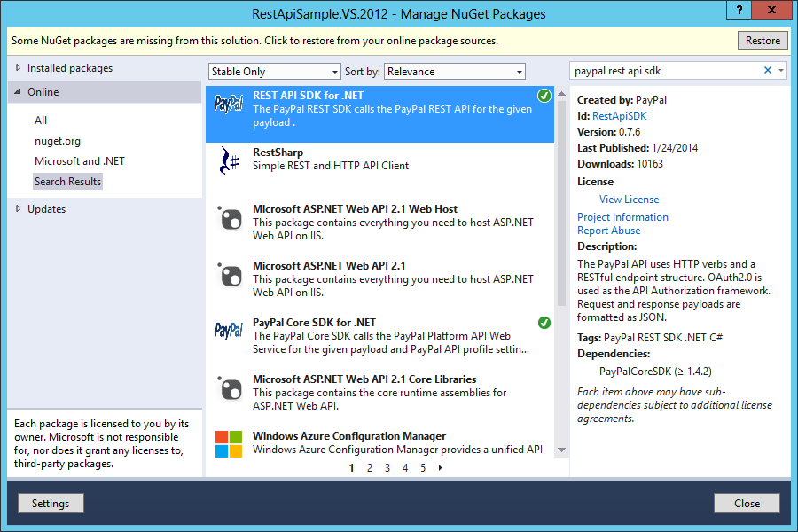This screenshot has width=798, height=532.
Task: Click the Restore button
Action: [x=763, y=41]
